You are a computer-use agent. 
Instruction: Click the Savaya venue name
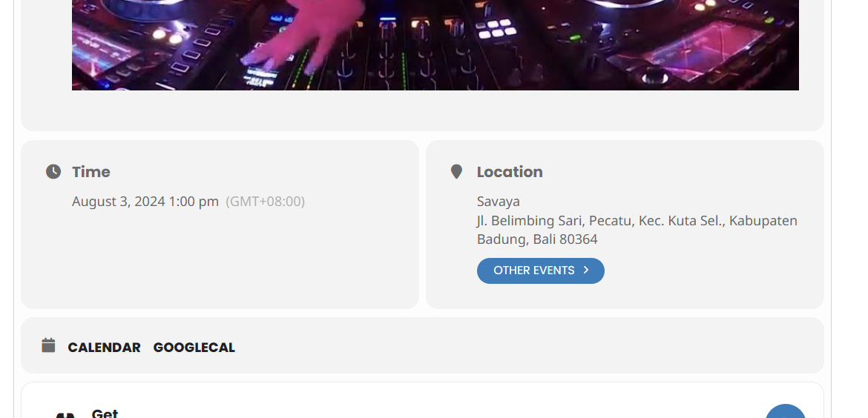click(x=499, y=202)
